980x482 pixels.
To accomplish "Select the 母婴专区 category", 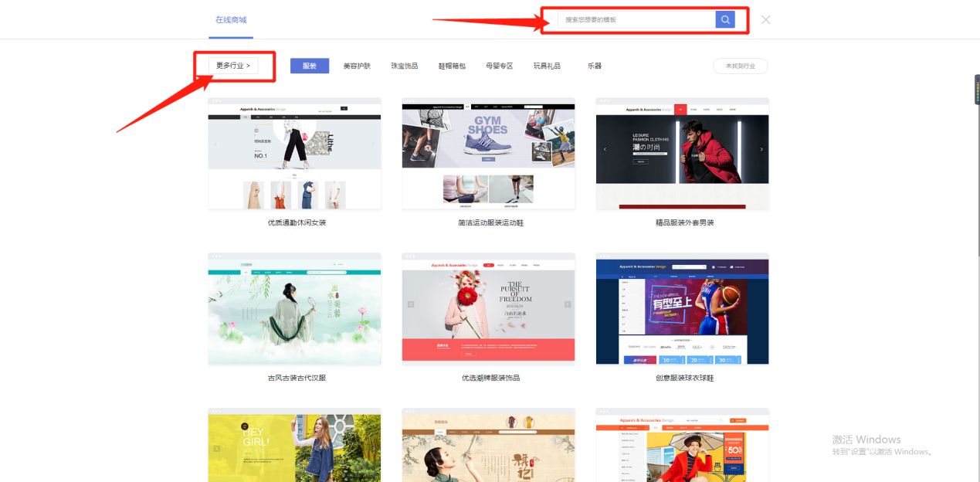I will pyautogui.click(x=499, y=66).
